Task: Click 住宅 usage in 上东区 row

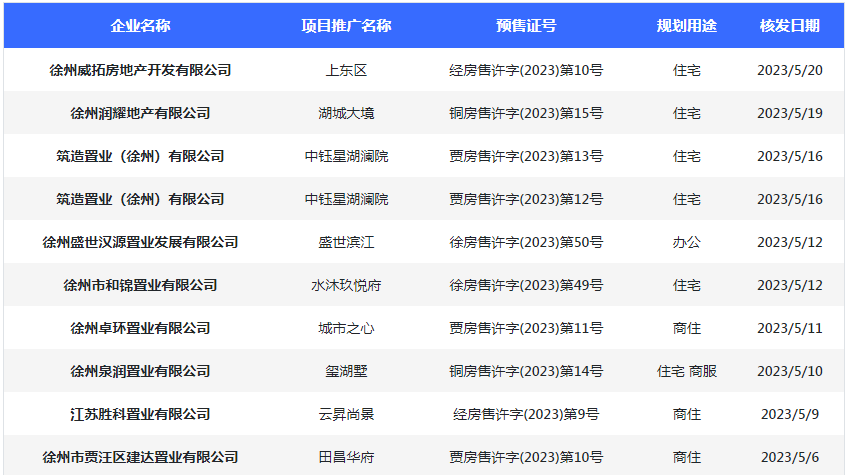Action: 687,70
